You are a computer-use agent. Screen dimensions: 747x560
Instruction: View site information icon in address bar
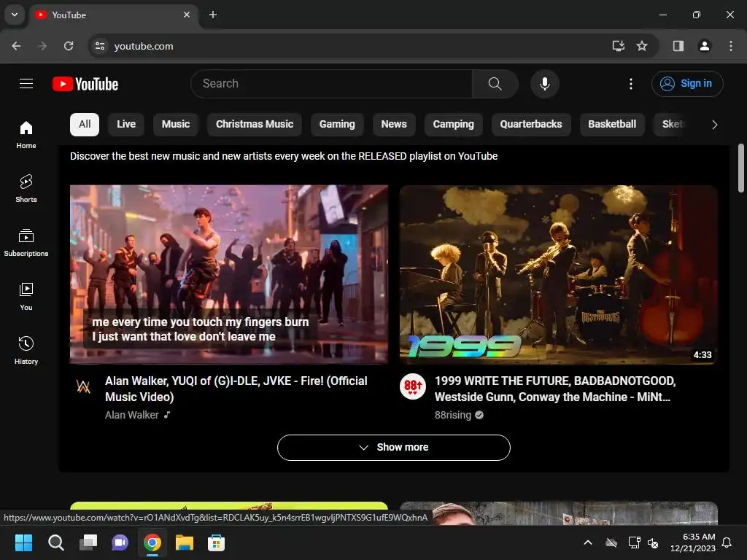pyautogui.click(x=100, y=46)
